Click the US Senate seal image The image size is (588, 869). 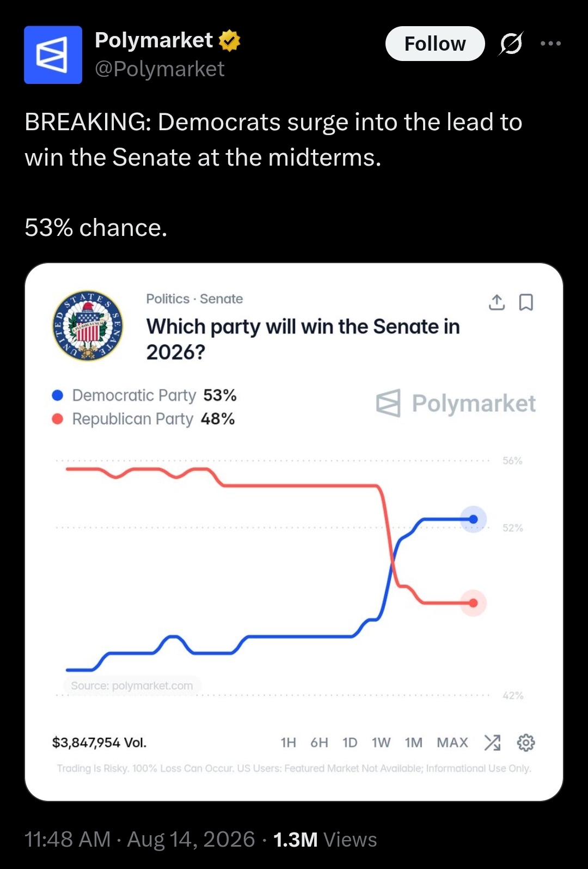(88, 325)
